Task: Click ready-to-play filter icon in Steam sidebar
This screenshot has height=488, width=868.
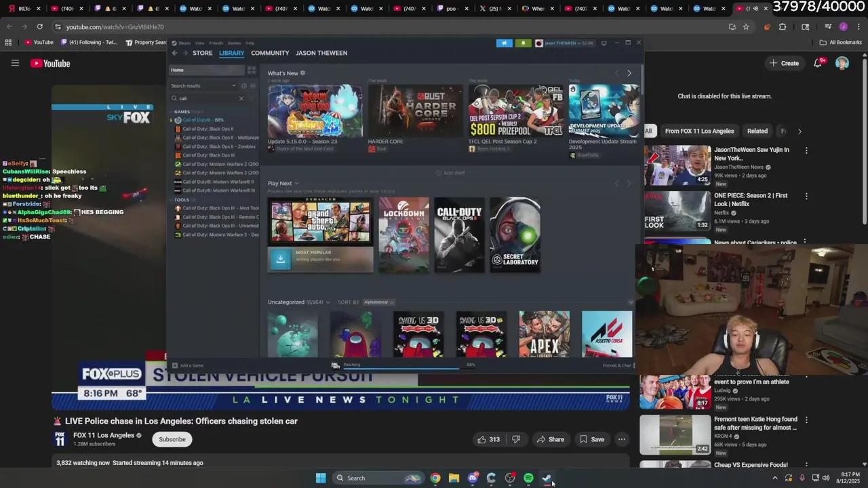Action: (x=252, y=85)
